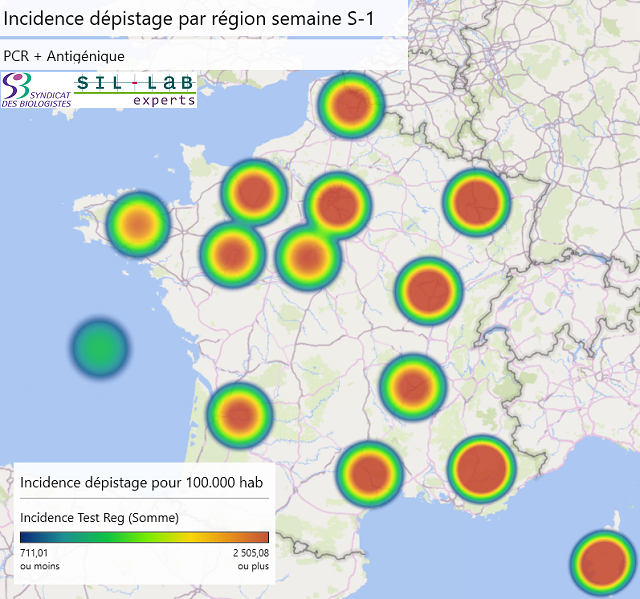Select the Bretagne heat circle

click(x=138, y=224)
